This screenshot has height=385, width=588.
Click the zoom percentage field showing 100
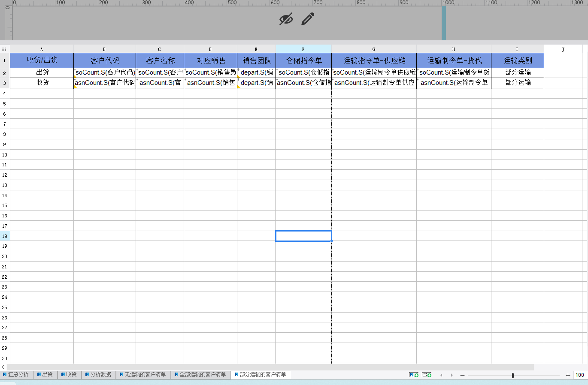click(580, 375)
